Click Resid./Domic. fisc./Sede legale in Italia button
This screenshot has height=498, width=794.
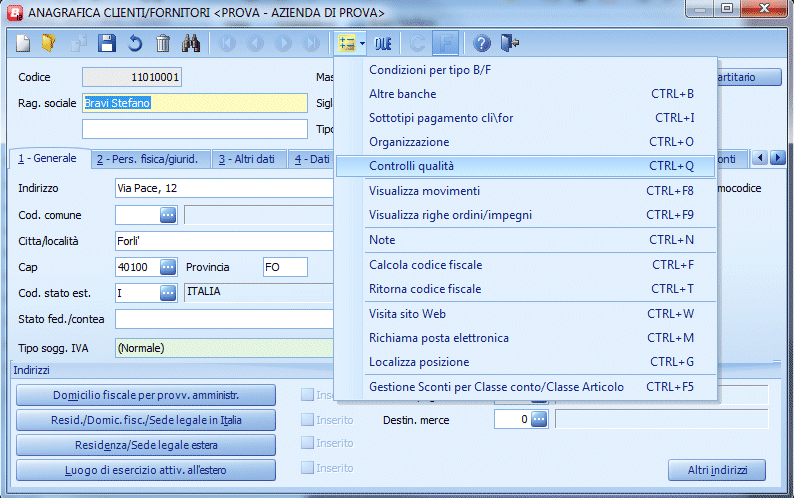(146, 420)
